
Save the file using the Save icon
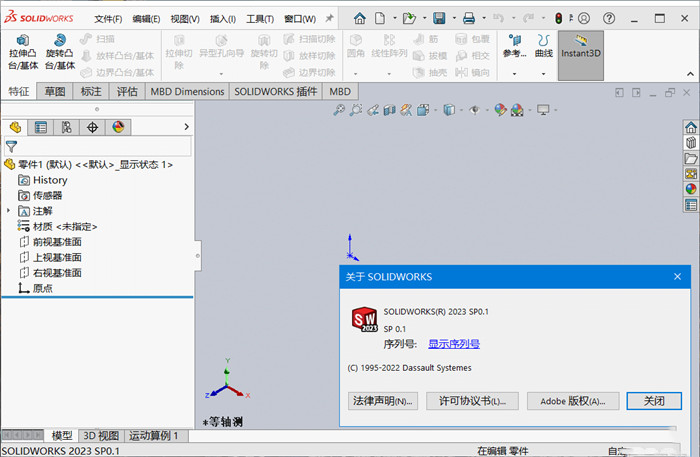click(x=439, y=18)
